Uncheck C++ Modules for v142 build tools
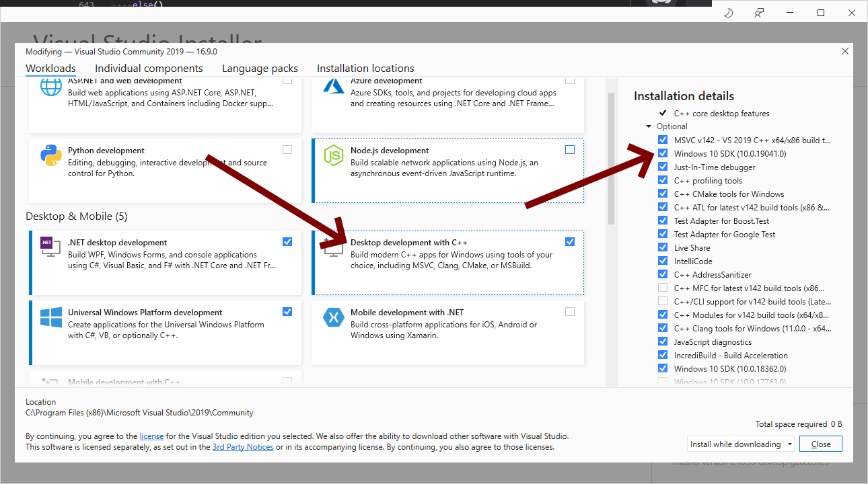868x484 pixels. coord(663,315)
